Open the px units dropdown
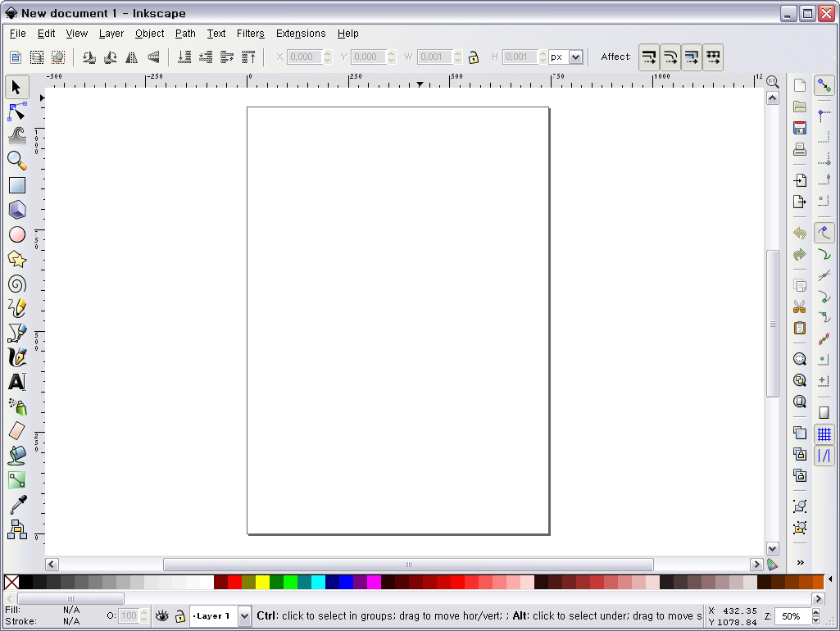 [x=576, y=57]
